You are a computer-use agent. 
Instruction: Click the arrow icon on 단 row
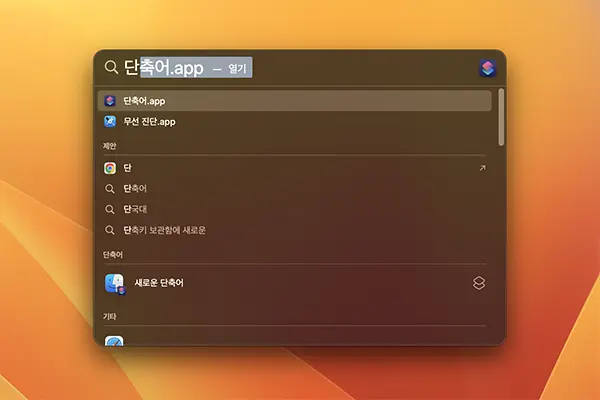(x=483, y=168)
